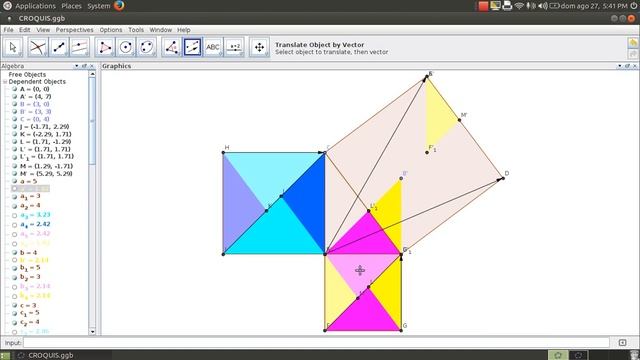Open the File menu

click(x=8, y=30)
